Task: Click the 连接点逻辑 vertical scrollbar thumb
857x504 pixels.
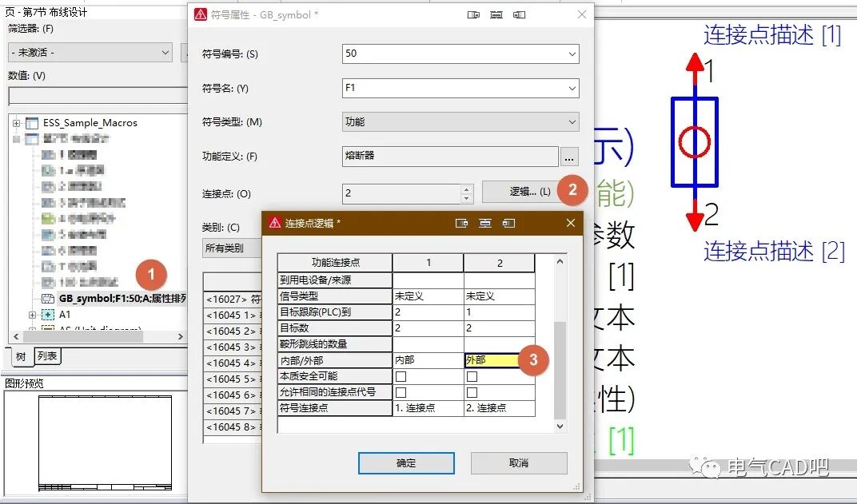Action: pyautogui.click(x=560, y=370)
